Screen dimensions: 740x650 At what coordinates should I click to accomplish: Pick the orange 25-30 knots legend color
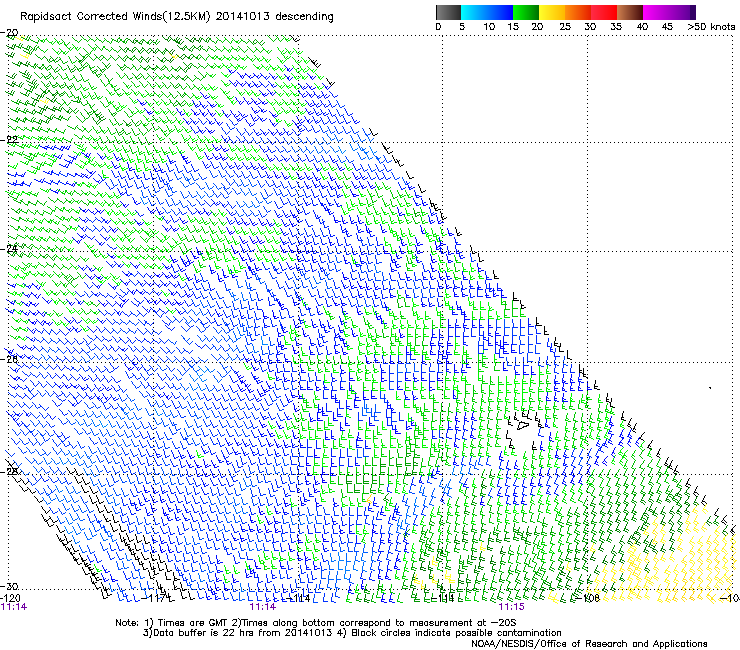tap(577, 12)
